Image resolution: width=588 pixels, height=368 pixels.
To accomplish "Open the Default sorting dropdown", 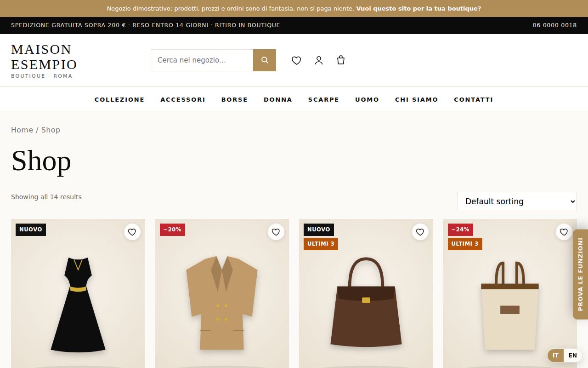I will (x=517, y=201).
